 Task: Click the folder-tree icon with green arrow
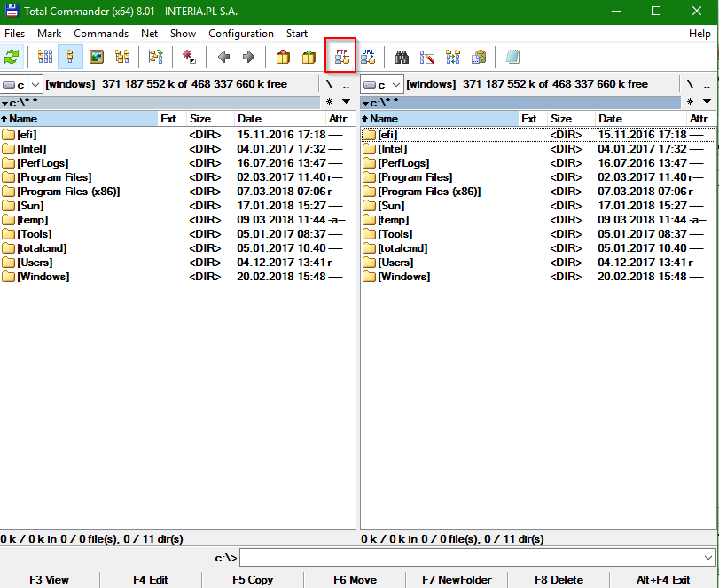[156, 57]
